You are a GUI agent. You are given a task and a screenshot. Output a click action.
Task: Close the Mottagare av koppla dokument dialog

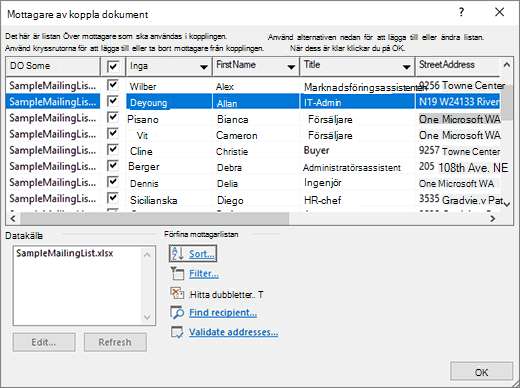[499, 12]
